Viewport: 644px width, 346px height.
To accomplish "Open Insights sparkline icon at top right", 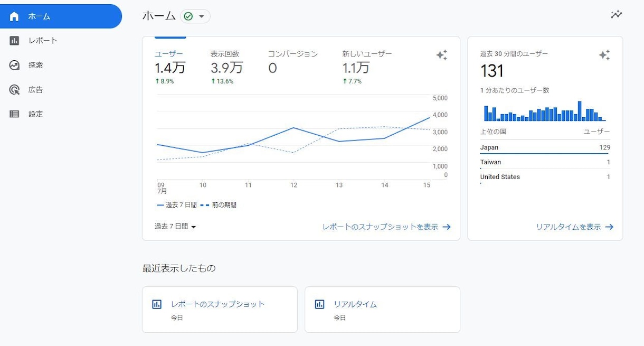I will click(x=616, y=15).
